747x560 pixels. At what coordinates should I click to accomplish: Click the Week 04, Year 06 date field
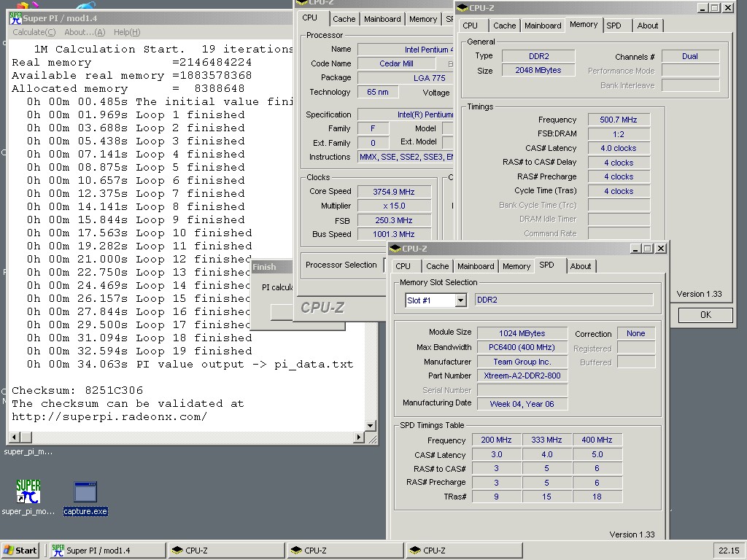coord(522,404)
